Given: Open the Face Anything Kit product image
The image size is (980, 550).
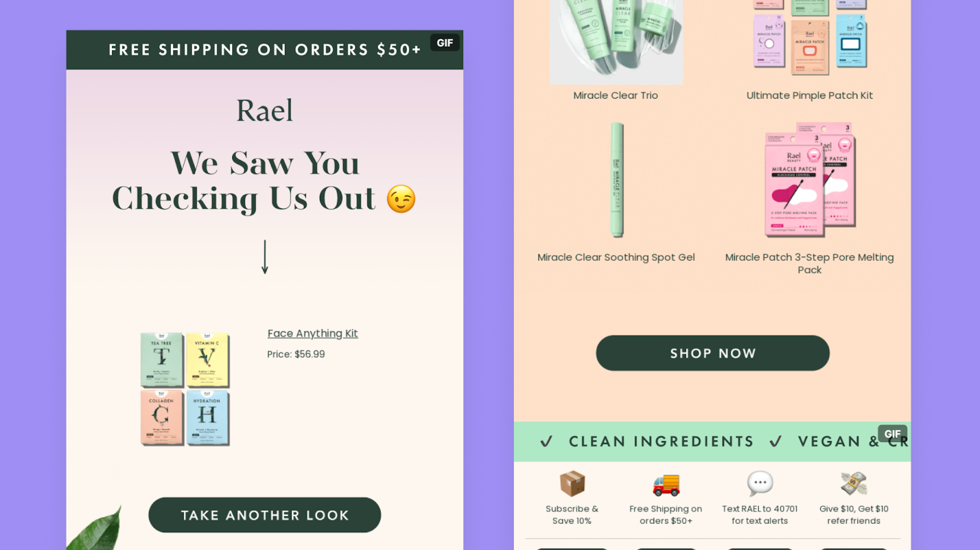Looking at the screenshot, I should [185, 389].
